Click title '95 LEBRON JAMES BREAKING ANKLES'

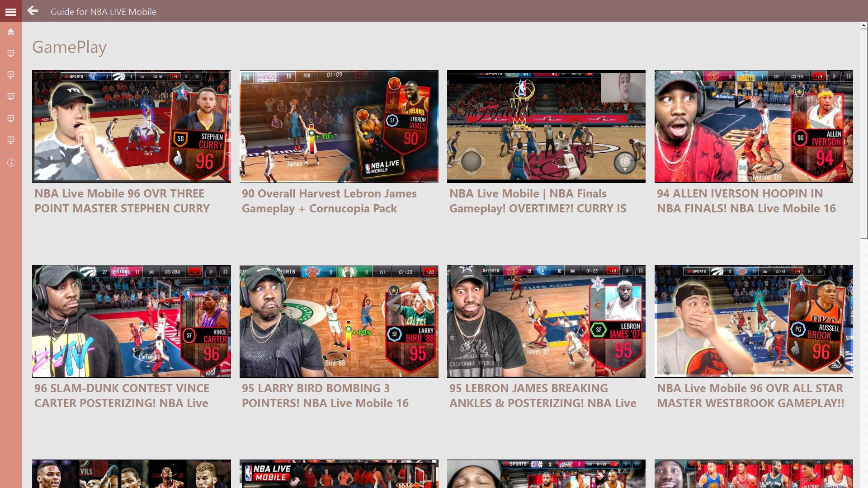pos(543,396)
